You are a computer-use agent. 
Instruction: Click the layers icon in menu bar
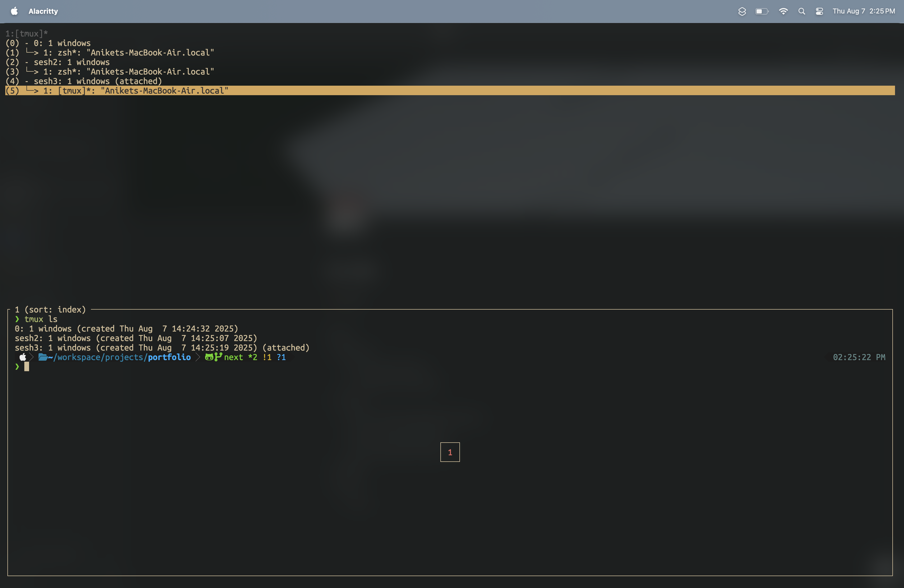742,11
